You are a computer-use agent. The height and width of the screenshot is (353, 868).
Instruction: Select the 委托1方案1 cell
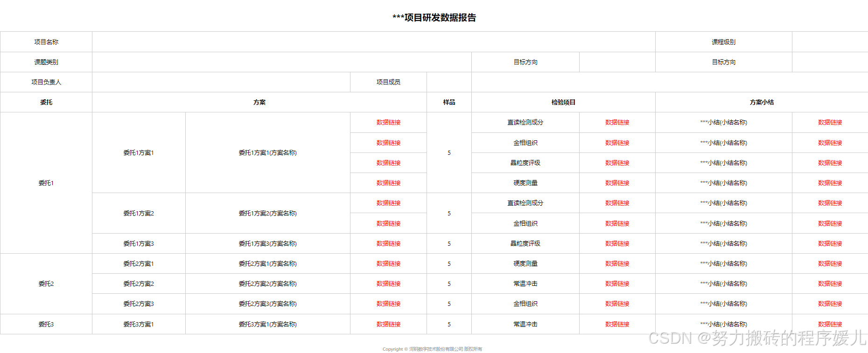coord(139,152)
